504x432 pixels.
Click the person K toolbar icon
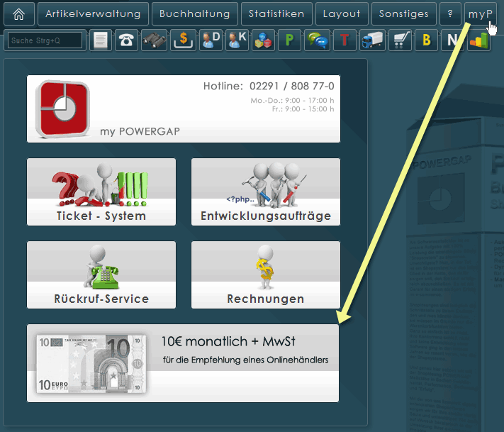click(x=237, y=40)
